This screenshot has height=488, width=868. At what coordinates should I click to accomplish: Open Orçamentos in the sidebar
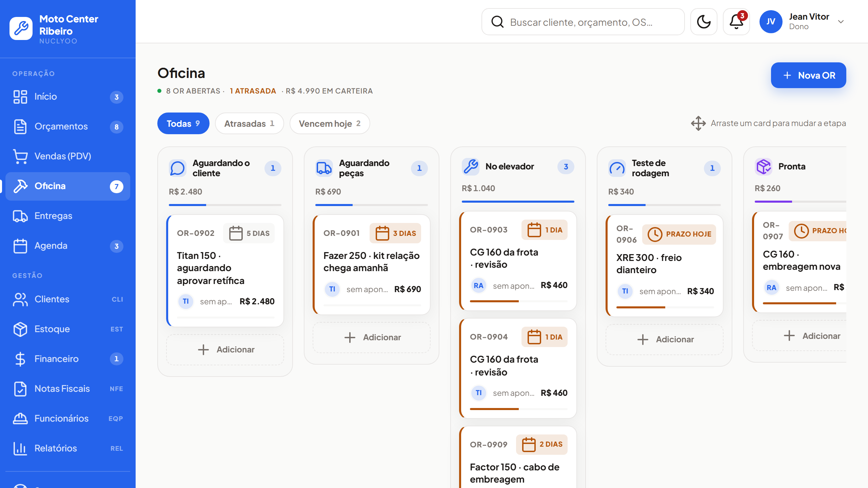68,126
